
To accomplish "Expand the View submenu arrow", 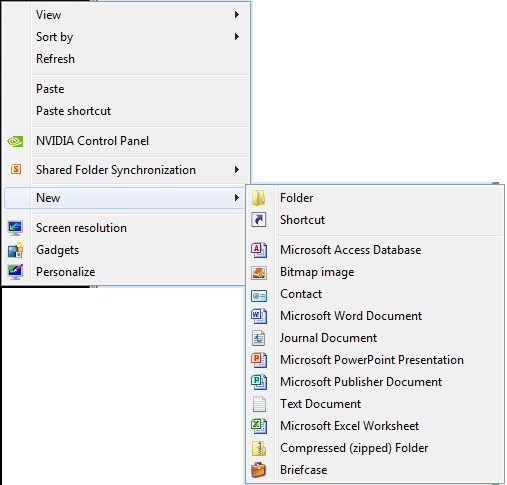I will click(x=237, y=15).
